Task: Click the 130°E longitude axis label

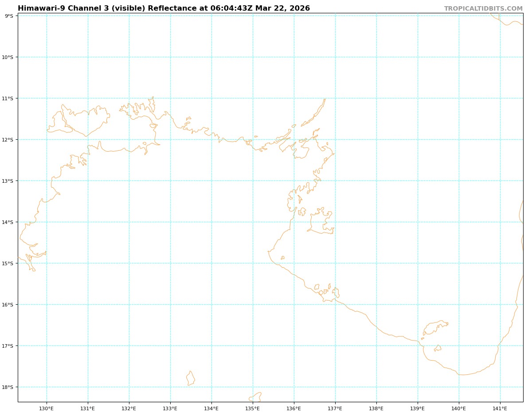Action: 47,408
